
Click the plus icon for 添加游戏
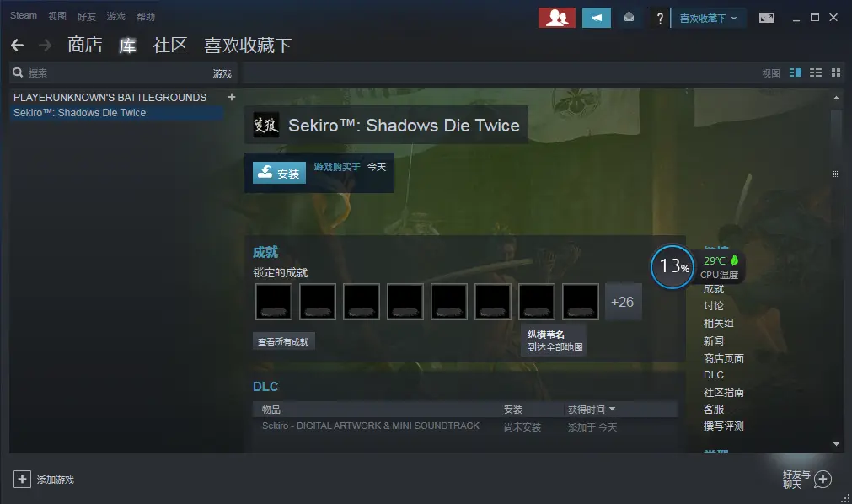22,480
